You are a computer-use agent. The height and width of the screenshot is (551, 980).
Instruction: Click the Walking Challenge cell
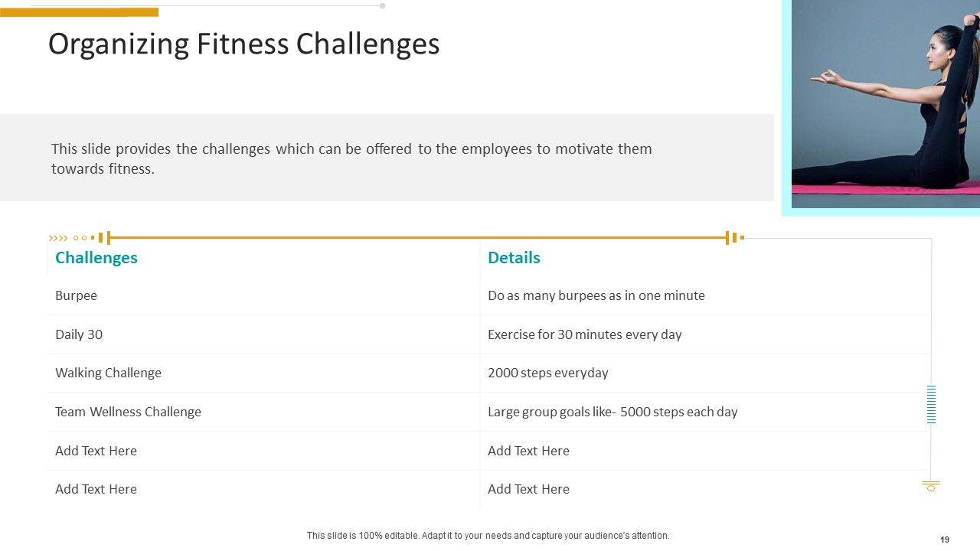[108, 373]
